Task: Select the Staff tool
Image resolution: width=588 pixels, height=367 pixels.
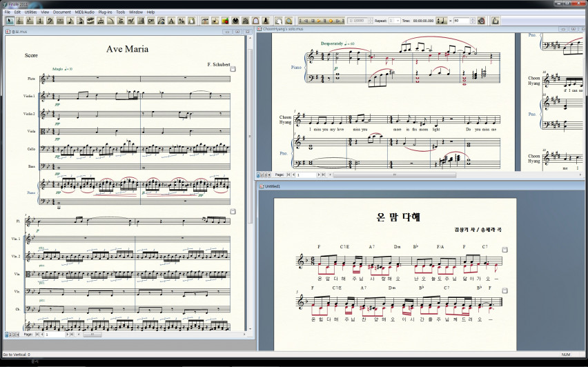Action: (x=19, y=21)
